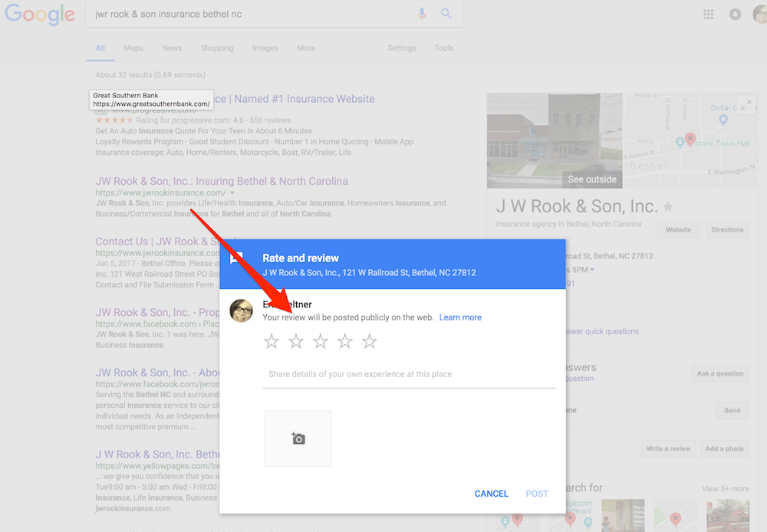Screen dimensions: 767x532
Task: Select the first rating star
Action: pos(272,341)
